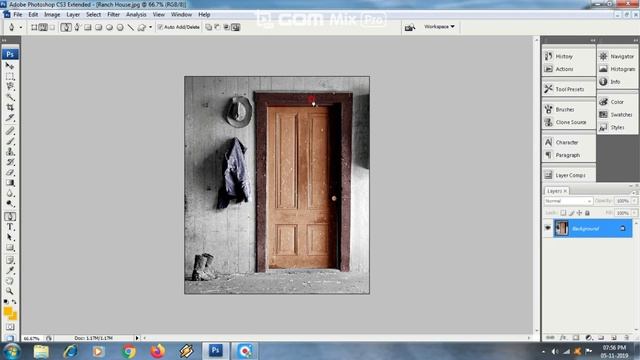Choose Shape Layers mode in options bar

click(x=34, y=27)
